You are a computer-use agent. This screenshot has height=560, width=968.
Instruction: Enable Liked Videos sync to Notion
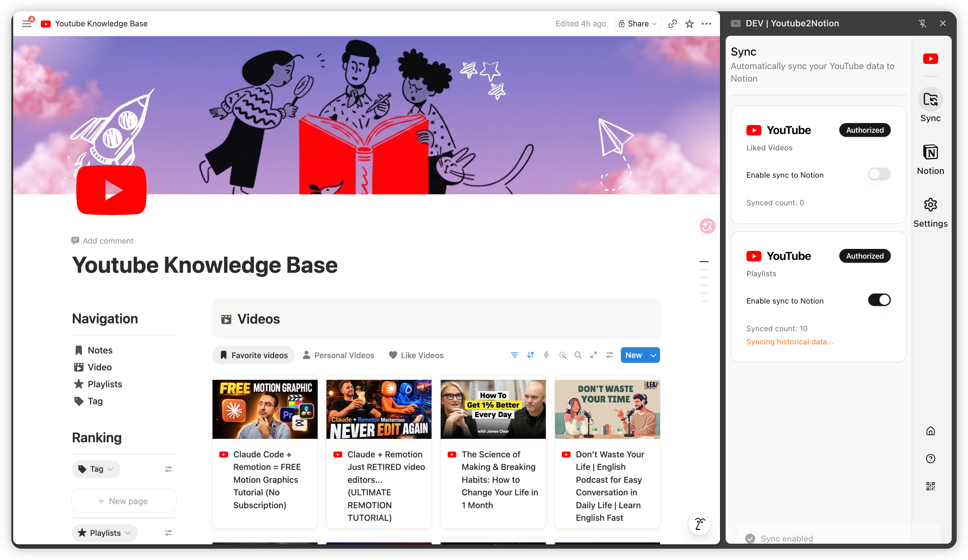[879, 175]
